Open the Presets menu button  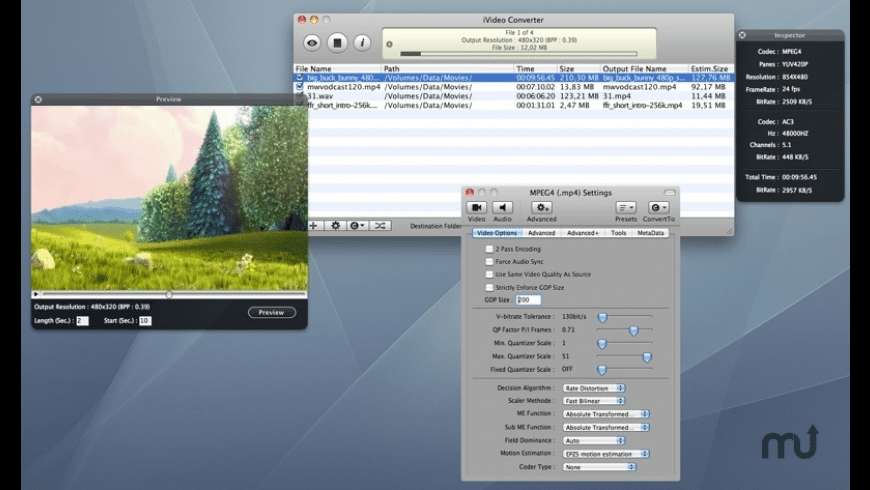626,208
